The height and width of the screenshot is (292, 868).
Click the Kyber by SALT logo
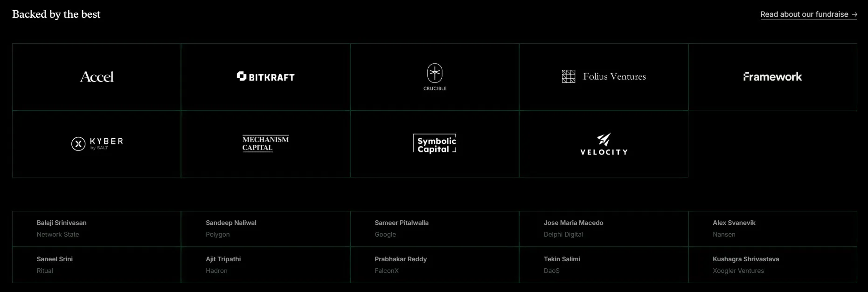(97, 144)
